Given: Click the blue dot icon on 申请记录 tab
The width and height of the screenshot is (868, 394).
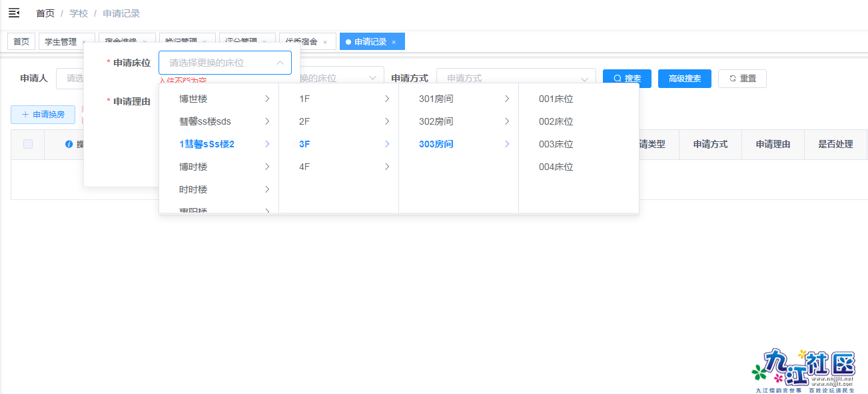Looking at the screenshot, I should [347, 41].
